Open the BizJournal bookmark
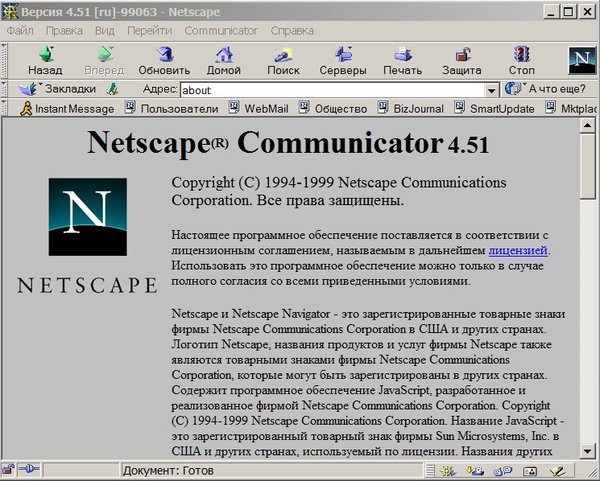 pos(411,109)
